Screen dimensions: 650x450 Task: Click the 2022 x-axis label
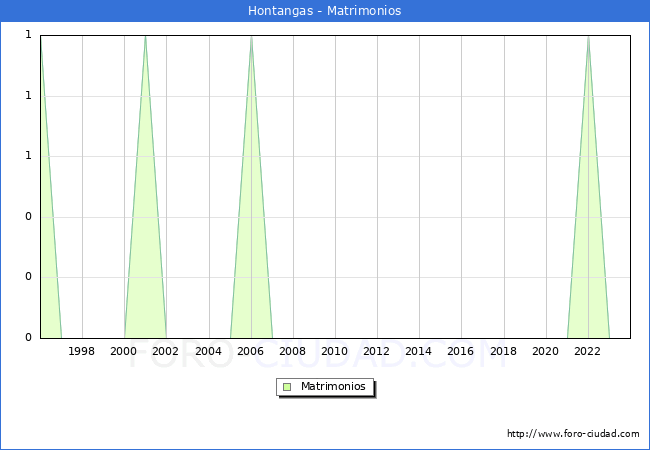coord(588,351)
